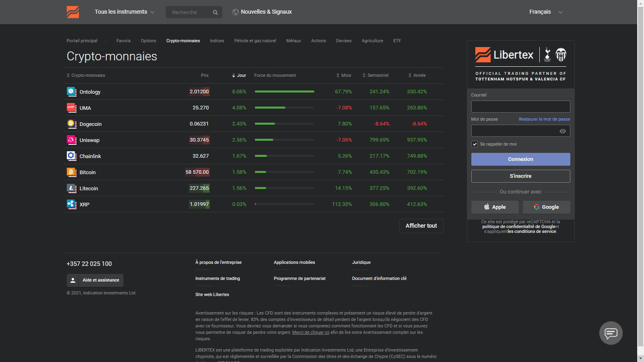Click the search magnifier icon
Viewport: 644px width, 362px height.
point(215,12)
